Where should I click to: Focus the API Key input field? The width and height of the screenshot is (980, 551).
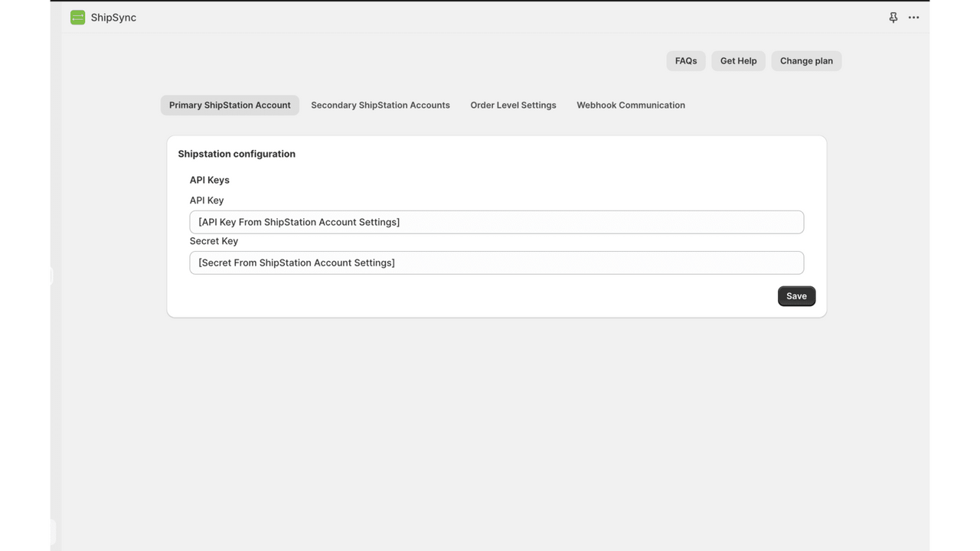point(497,222)
